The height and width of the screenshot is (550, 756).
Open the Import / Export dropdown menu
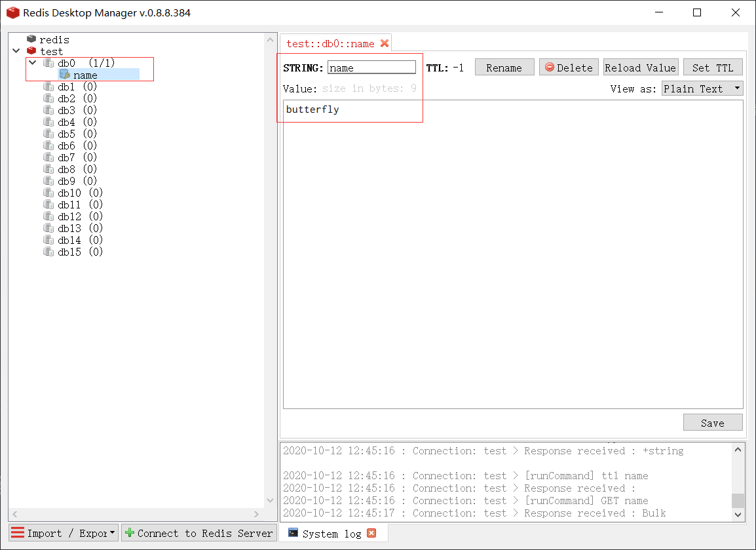click(64, 533)
